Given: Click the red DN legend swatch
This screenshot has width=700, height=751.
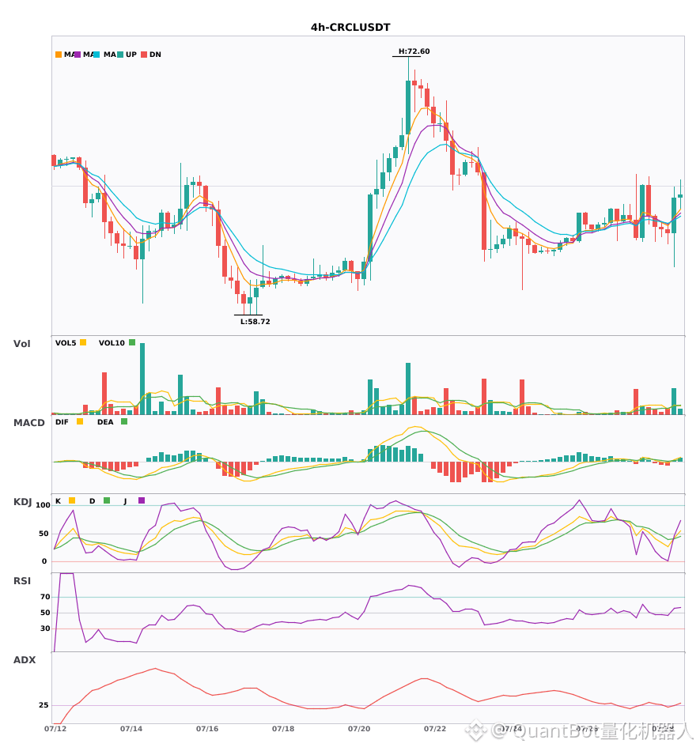Looking at the screenshot, I should [144, 55].
